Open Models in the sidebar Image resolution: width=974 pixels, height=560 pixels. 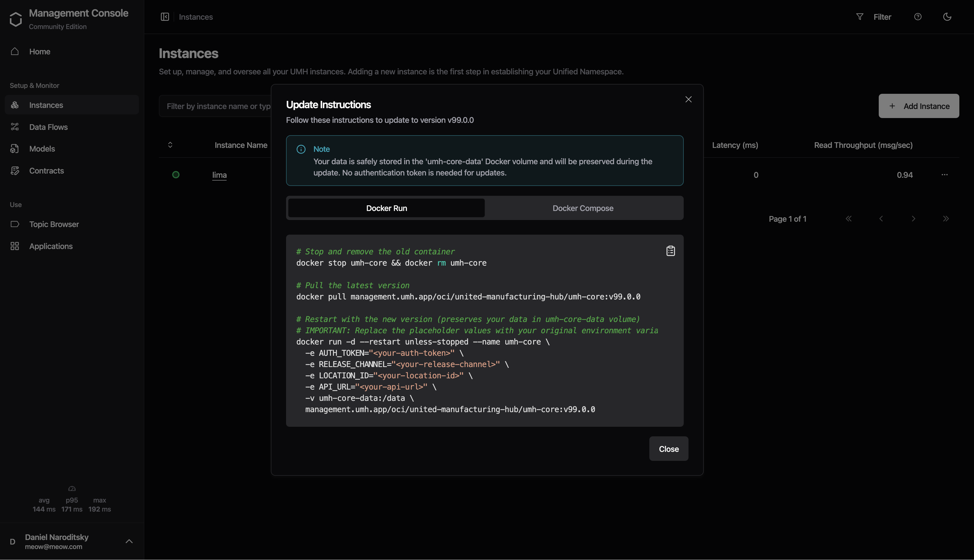coord(72,149)
